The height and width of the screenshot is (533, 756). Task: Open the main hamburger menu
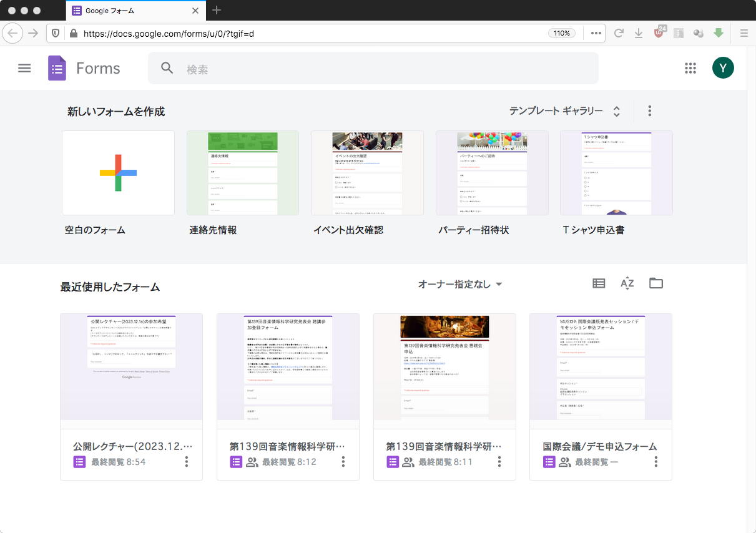[x=24, y=69]
